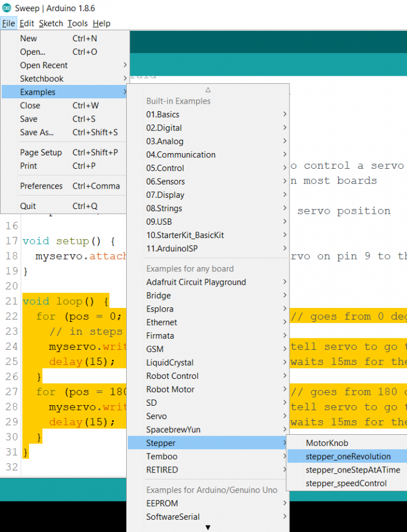This screenshot has width=407, height=532.
Task: Open the GSM examples submenu
Action: 208,349
